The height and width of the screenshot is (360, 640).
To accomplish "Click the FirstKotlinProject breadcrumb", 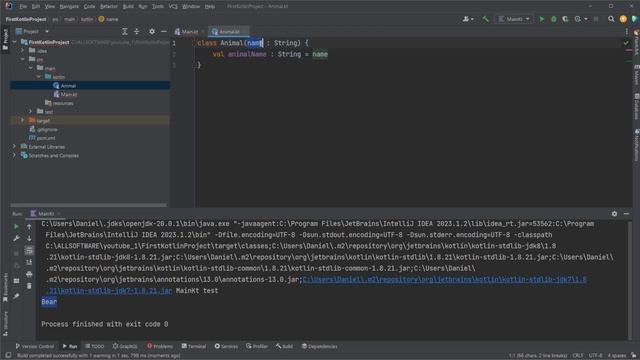I will click(26, 19).
